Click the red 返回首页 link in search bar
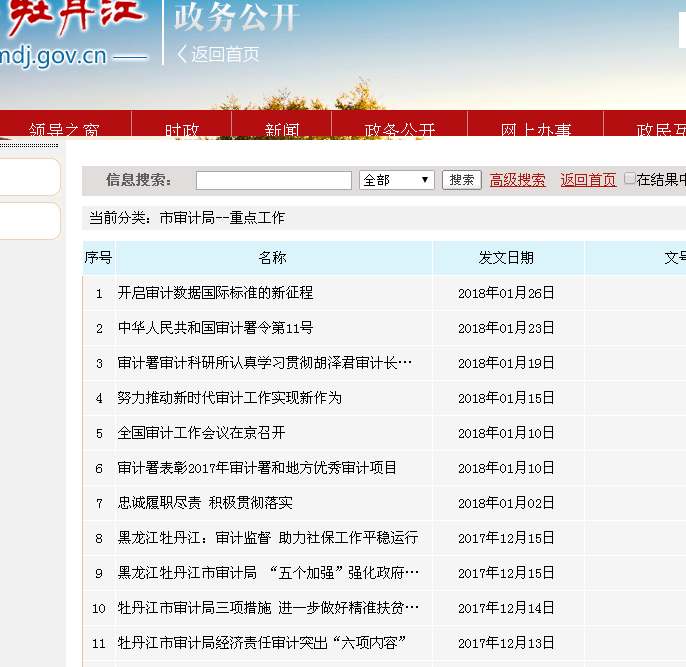 tap(588, 180)
